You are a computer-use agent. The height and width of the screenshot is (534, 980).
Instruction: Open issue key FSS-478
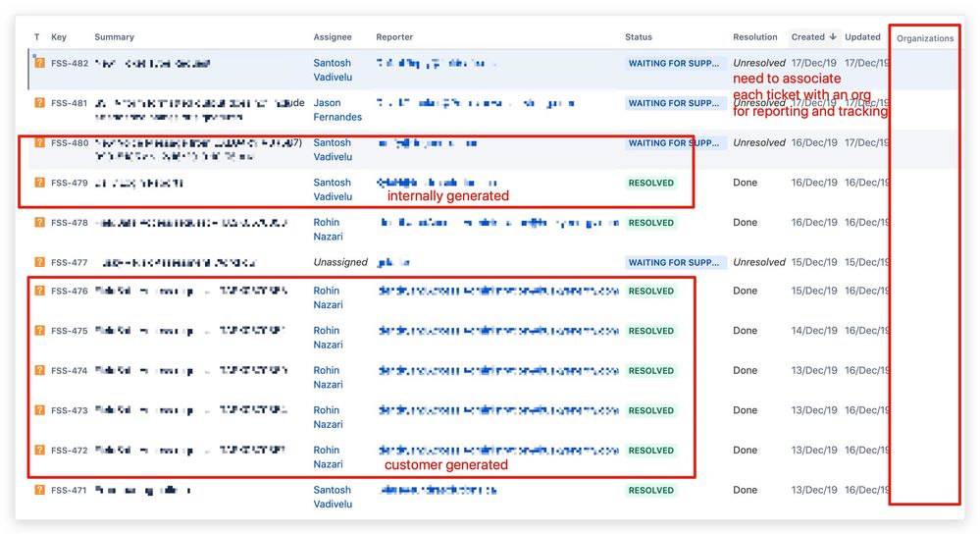[x=70, y=223]
